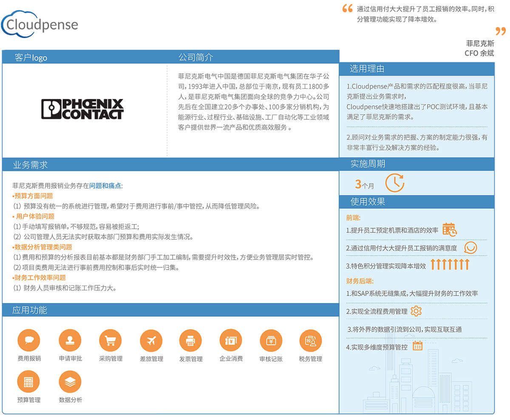Click the calendar icon next to 预定机票和酒店
The image size is (510, 420).
450,230
